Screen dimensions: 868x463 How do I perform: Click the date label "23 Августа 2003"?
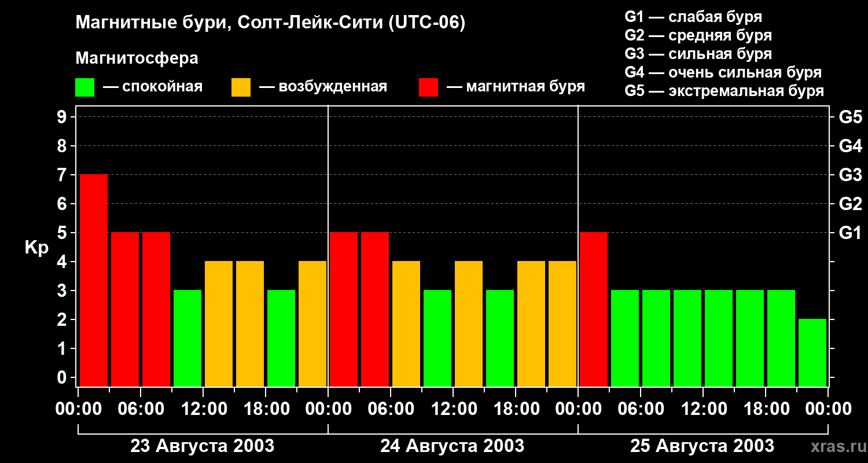point(203,446)
